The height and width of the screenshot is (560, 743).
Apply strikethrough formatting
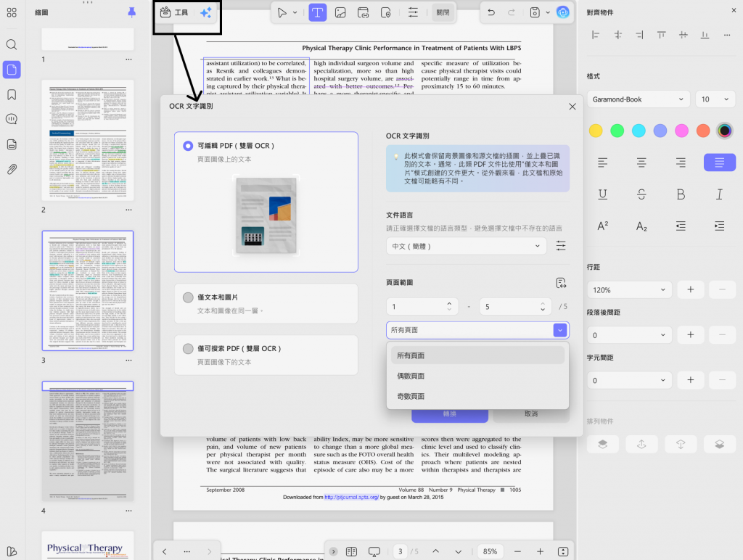(641, 194)
